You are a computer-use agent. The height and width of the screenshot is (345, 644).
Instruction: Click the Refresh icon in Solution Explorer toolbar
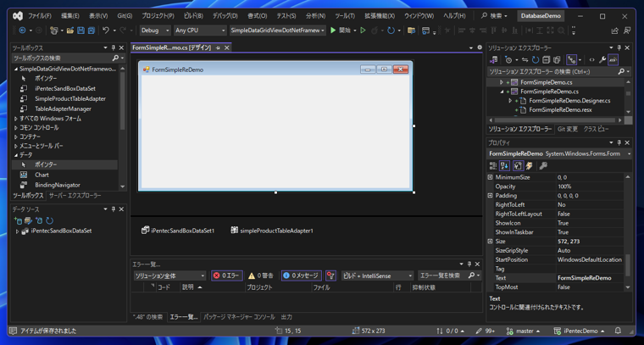(536, 60)
